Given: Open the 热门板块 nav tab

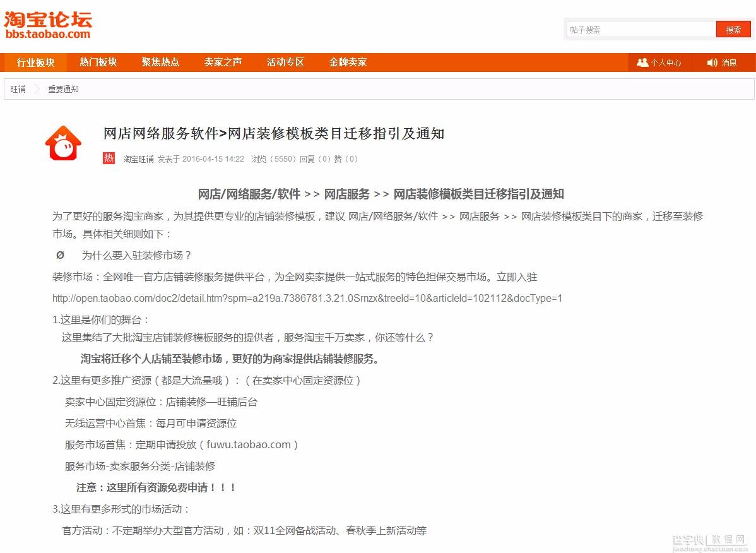Looking at the screenshot, I should coord(98,62).
